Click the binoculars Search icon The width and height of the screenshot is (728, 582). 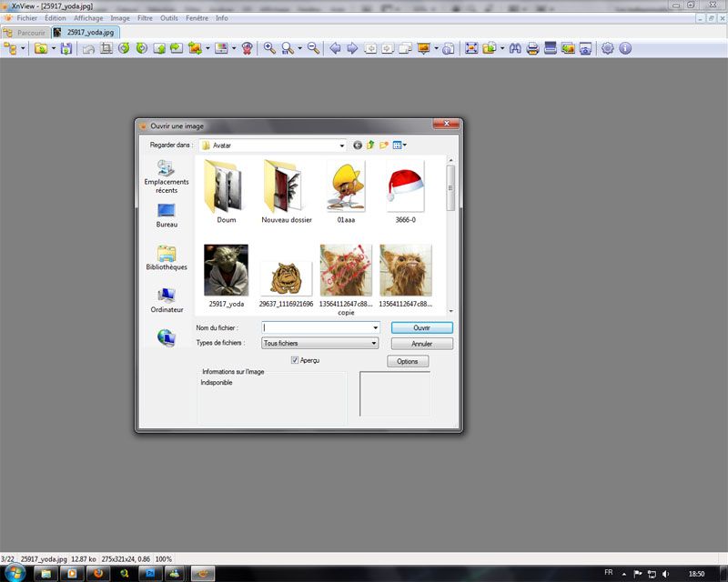[515, 48]
